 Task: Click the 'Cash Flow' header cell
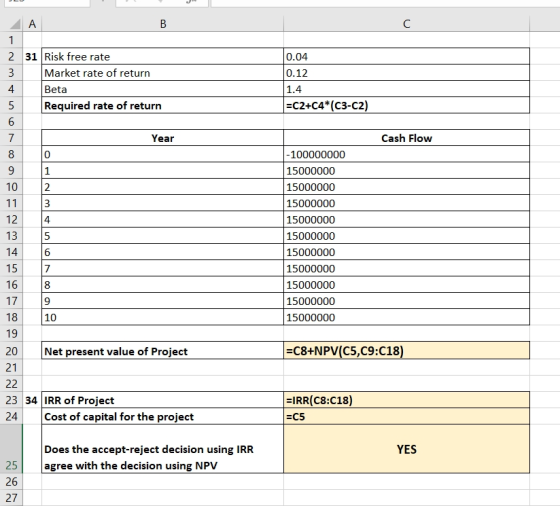[406, 138]
